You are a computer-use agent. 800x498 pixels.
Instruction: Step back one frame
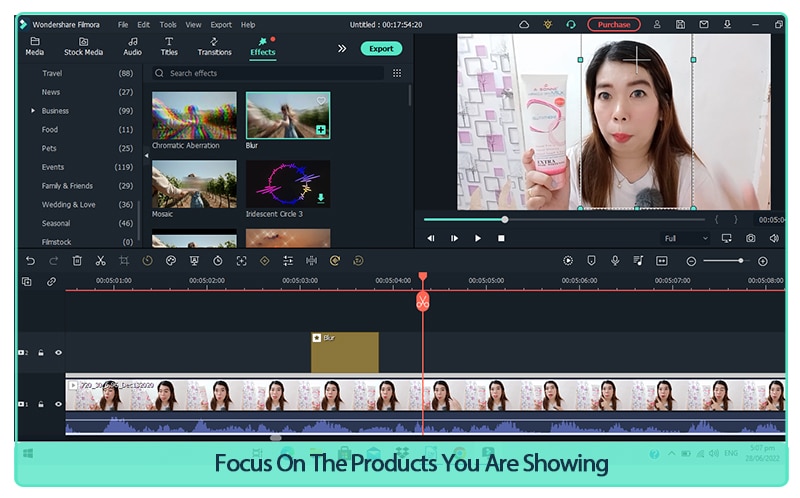(431, 238)
